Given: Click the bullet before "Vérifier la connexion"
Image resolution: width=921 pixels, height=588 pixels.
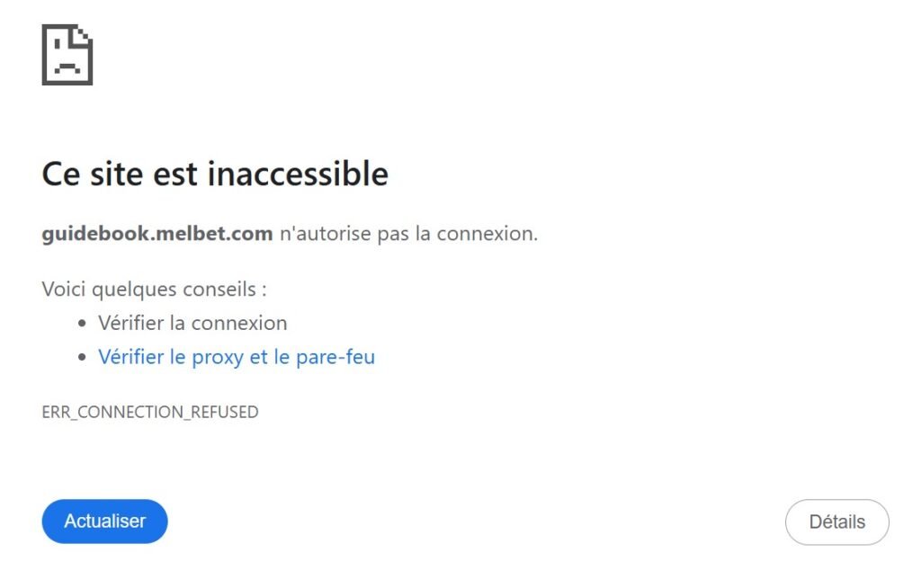Looking at the screenshot, I should click(83, 324).
